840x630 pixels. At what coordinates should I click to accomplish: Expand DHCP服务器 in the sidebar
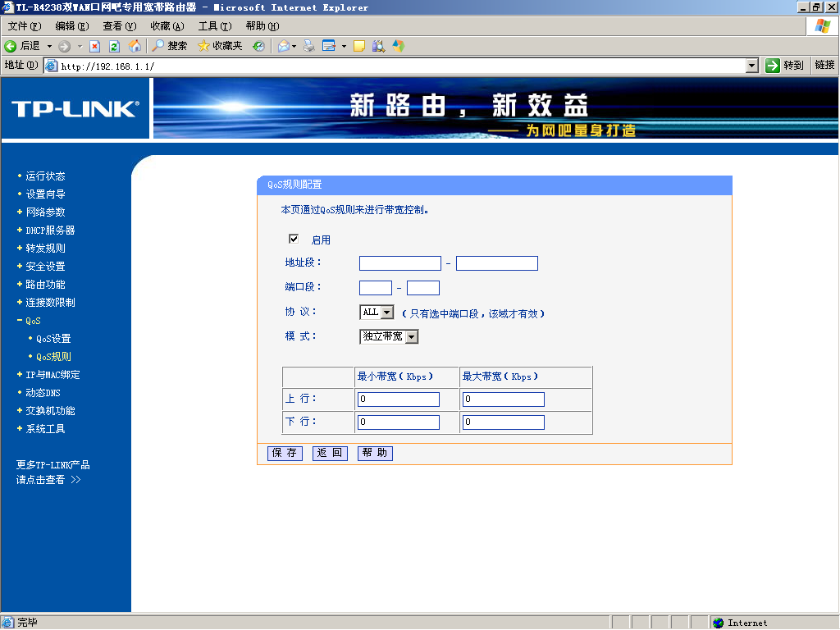(x=20, y=230)
